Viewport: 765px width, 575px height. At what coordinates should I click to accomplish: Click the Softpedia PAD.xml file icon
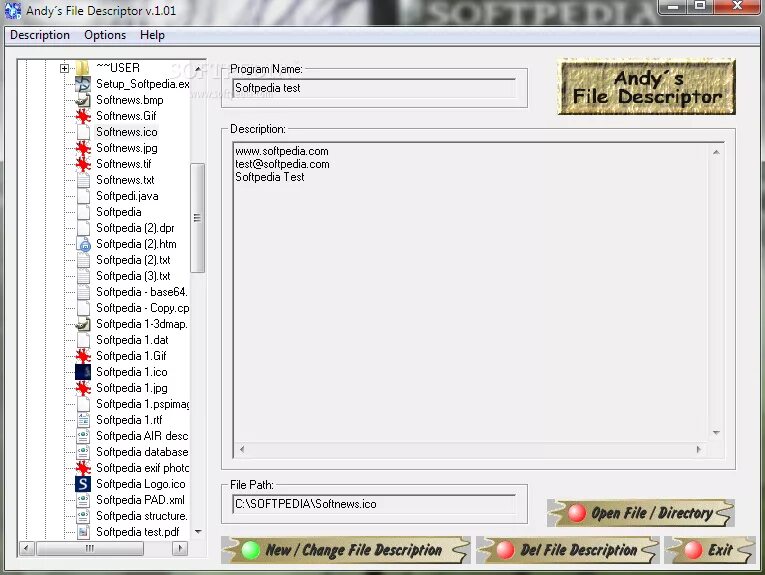(x=83, y=500)
